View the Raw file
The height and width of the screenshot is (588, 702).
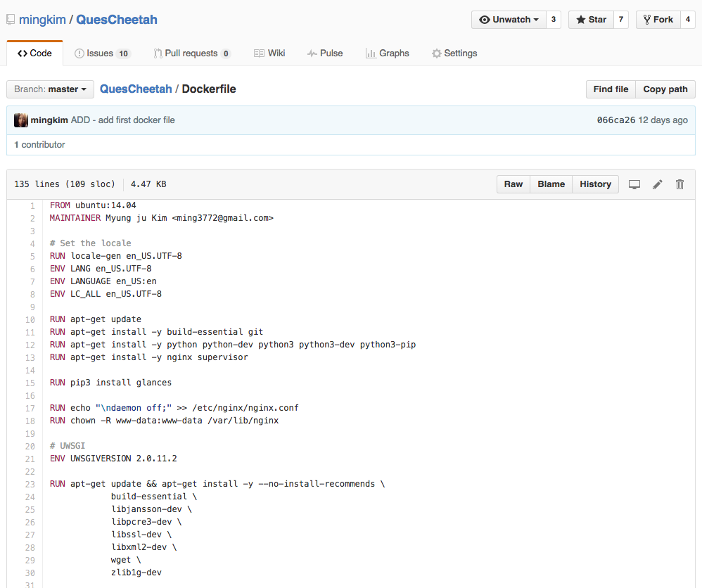(x=513, y=184)
